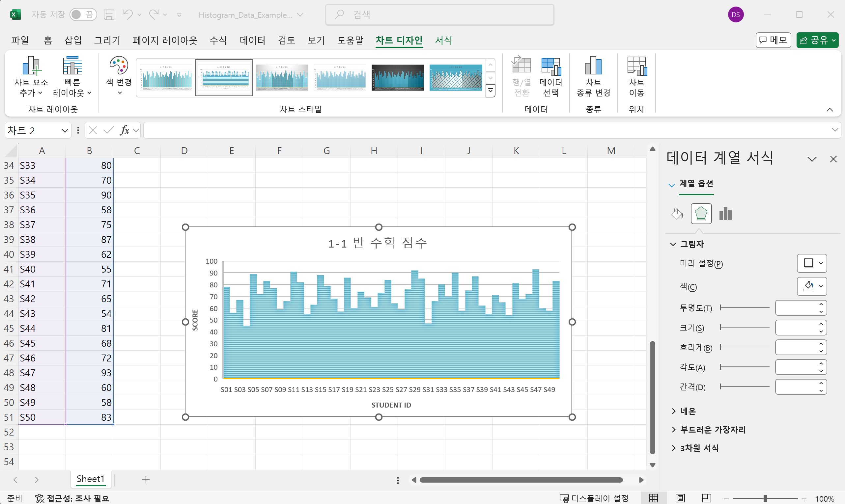Click the zoom out minus icon
The width and height of the screenshot is (845, 504).
(726, 498)
